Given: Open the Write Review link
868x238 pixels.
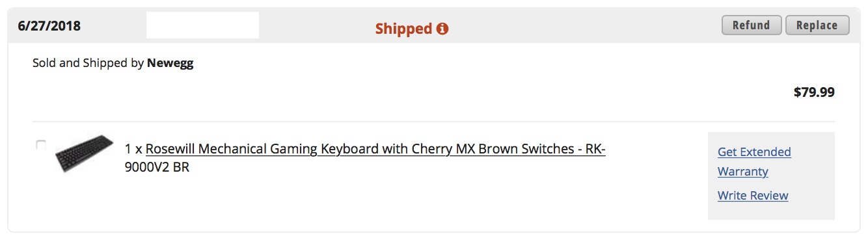Looking at the screenshot, I should coord(753,195).
